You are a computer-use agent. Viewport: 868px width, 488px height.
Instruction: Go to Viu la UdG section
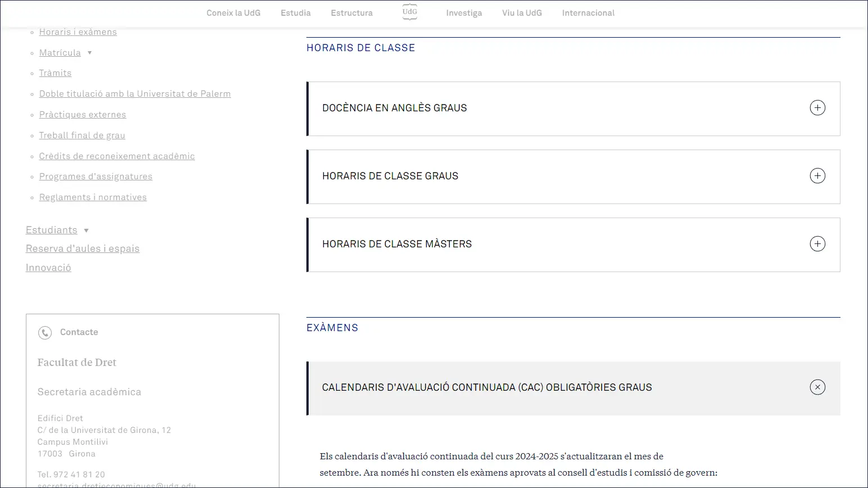[x=522, y=13]
